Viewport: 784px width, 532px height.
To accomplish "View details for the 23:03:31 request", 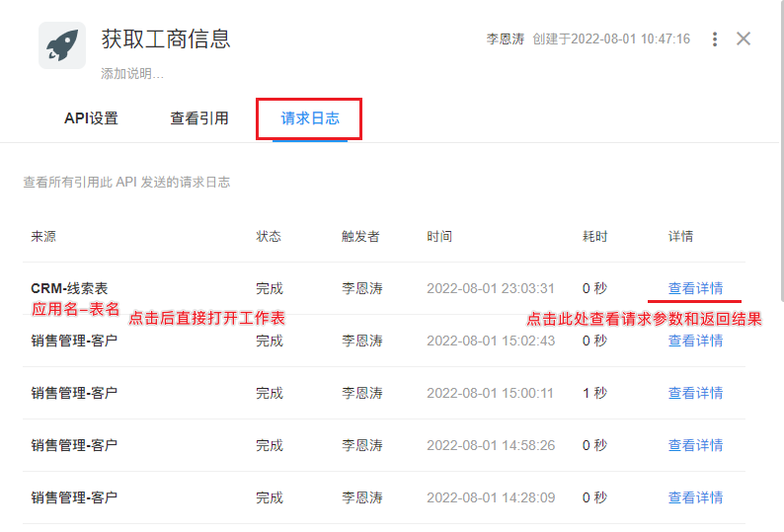I will tap(695, 288).
